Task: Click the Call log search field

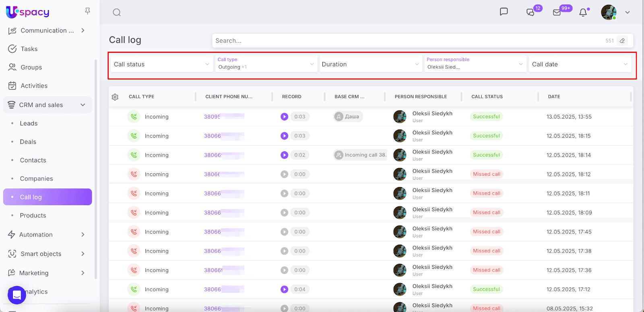Action: [407, 41]
